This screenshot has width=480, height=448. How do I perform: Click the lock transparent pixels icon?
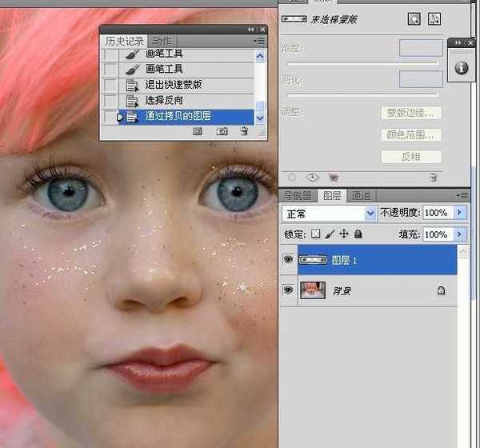pyautogui.click(x=315, y=234)
